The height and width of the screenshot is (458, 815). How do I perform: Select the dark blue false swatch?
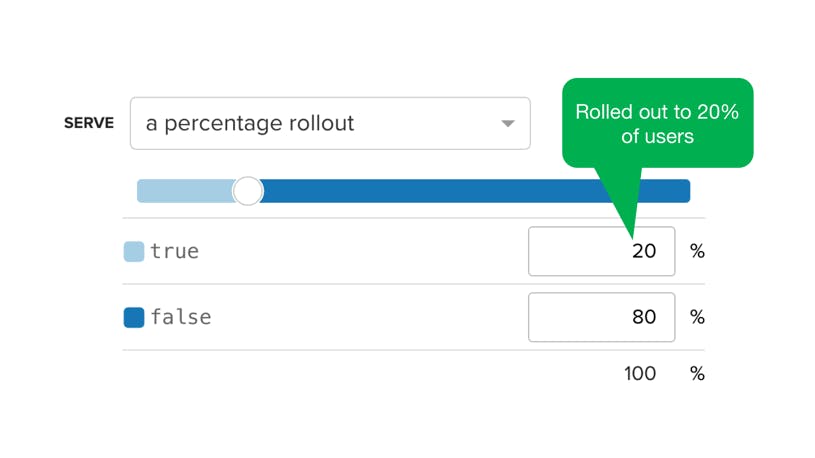point(134,318)
